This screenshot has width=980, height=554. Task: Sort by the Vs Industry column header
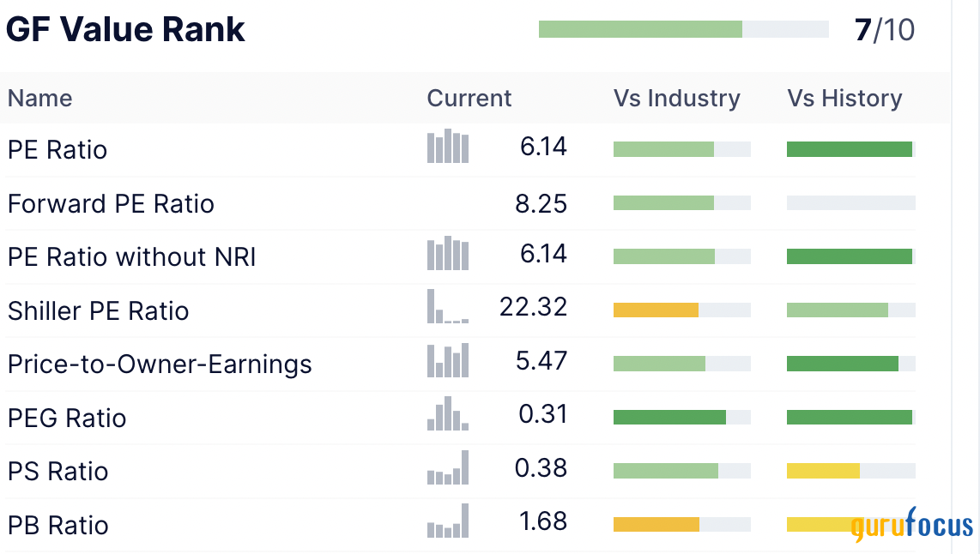[676, 99]
